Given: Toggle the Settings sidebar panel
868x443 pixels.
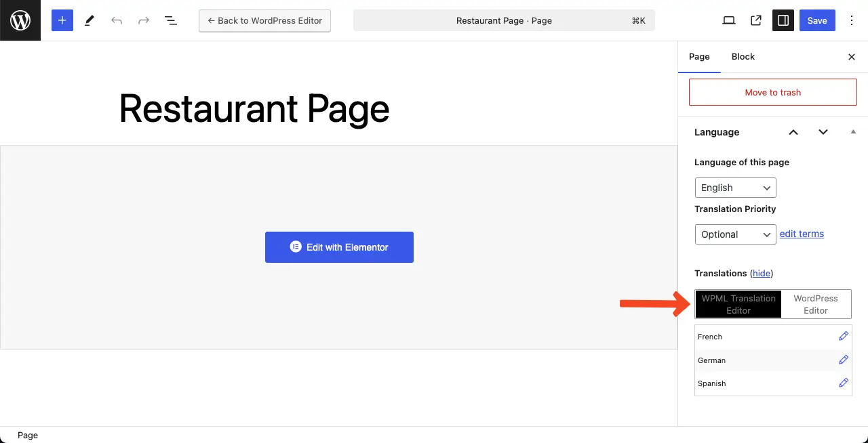Looking at the screenshot, I should (x=783, y=20).
